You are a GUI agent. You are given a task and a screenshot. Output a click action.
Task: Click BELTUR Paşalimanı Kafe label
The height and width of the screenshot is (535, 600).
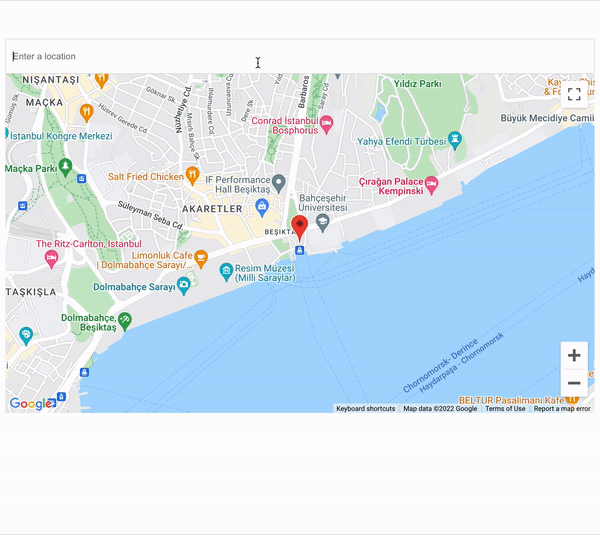511,400
